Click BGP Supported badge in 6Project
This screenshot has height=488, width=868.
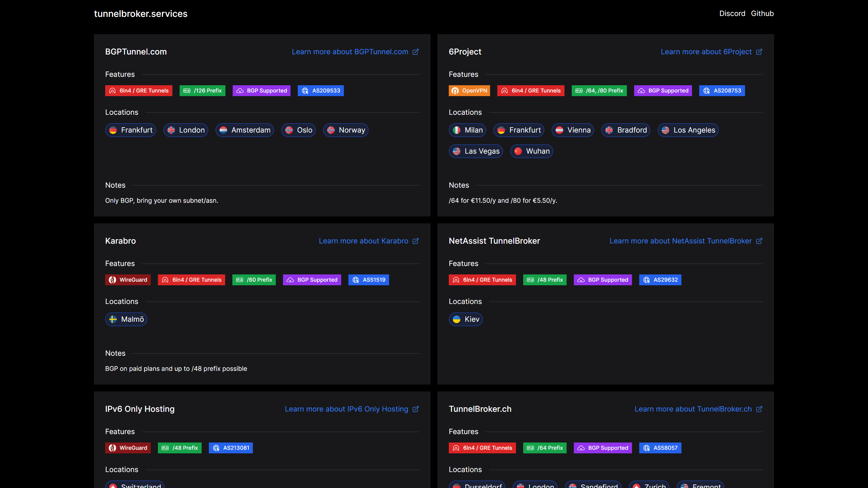pyautogui.click(x=663, y=91)
